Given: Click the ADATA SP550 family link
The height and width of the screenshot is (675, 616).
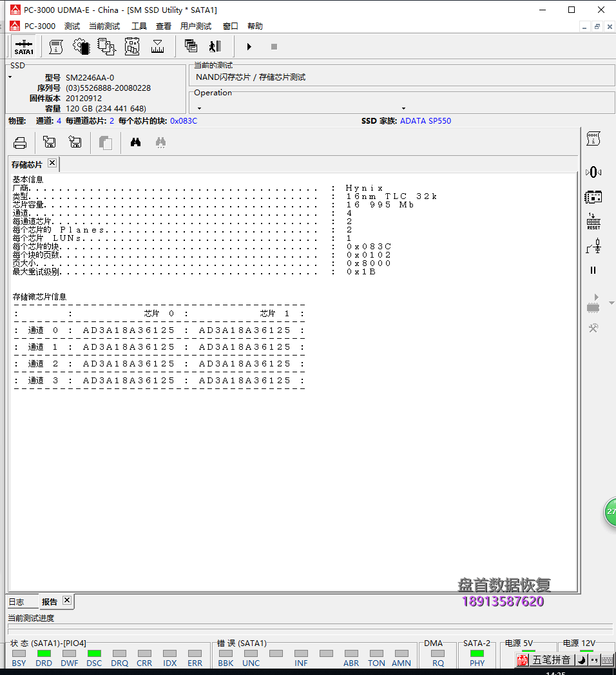Looking at the screenshot, I should coord(426,121).
